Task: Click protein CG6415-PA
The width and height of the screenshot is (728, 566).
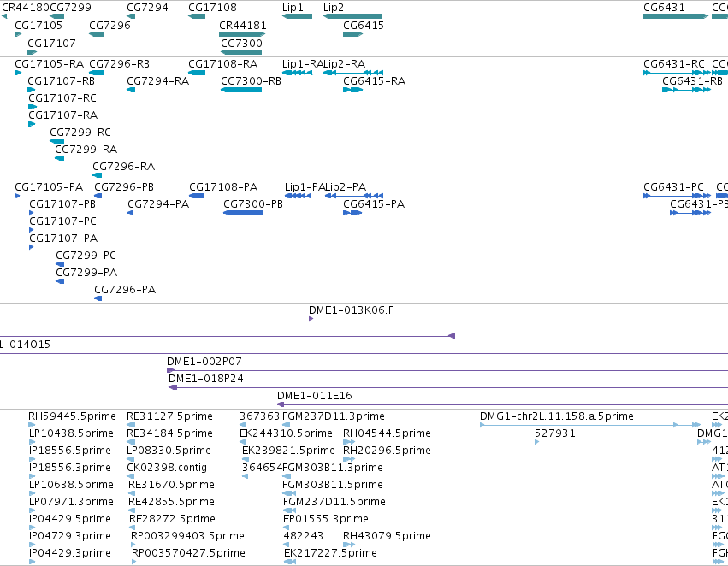Action: point(352,213)
